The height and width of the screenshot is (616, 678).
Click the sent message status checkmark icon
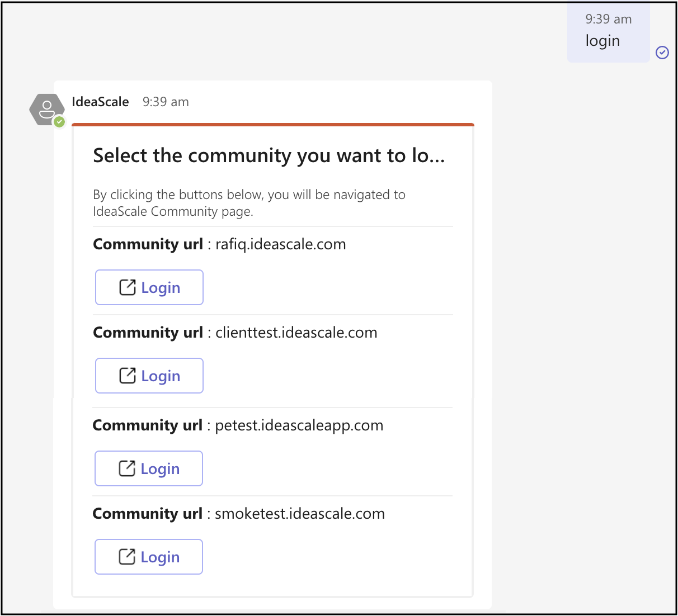point(662,53)
